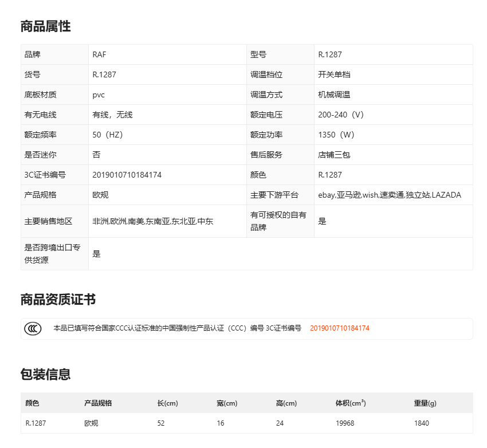Select the brand value RAF

[99, 55]
